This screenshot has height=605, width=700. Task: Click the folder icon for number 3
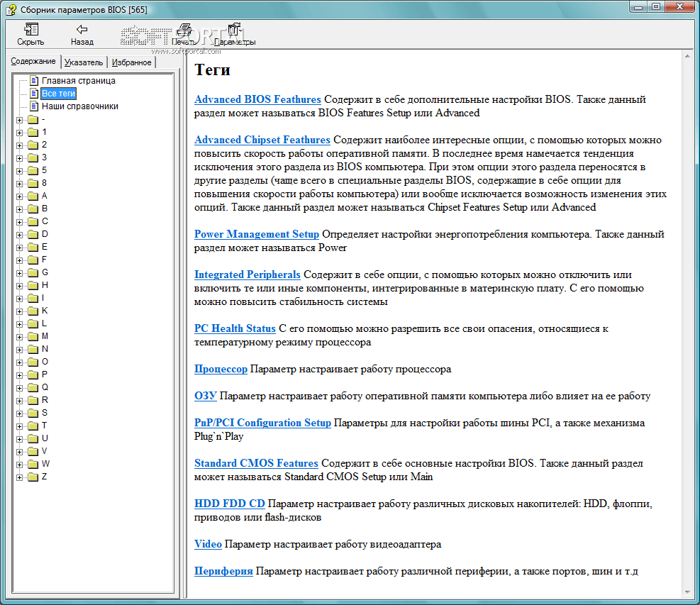(x=33, y=157)
